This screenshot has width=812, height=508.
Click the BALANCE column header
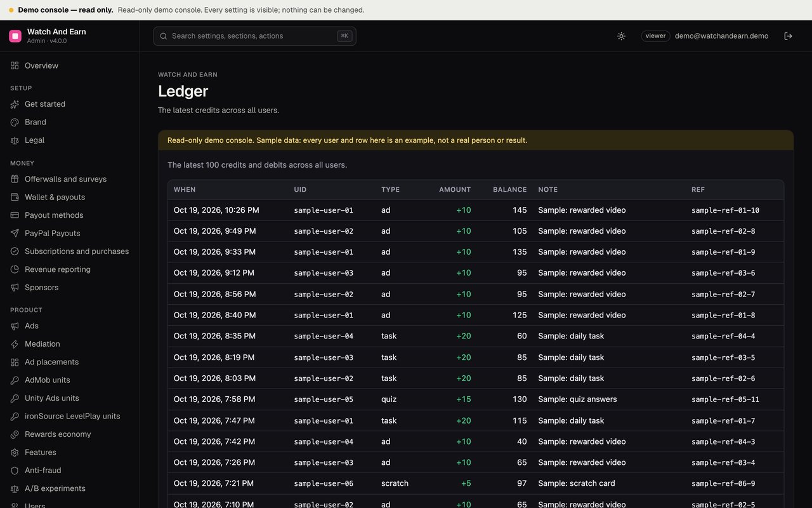tap(510, 190)
